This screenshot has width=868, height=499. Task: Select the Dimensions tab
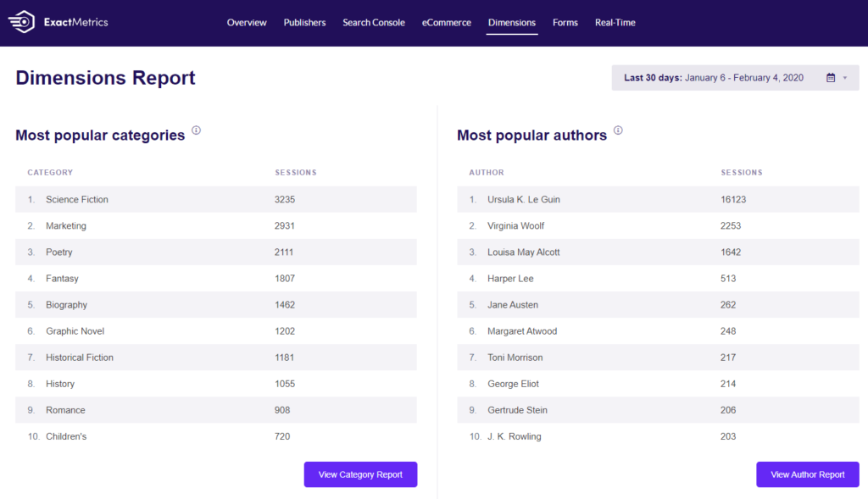512,23
